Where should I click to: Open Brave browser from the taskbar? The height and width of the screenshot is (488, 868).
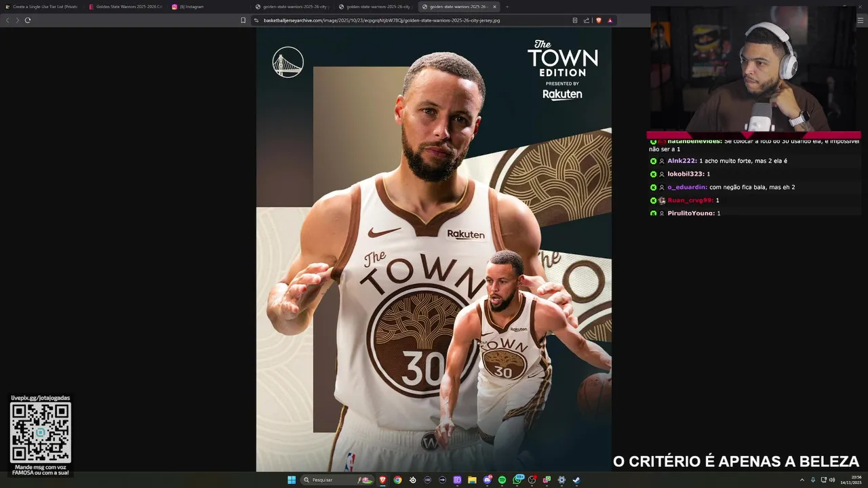pyautogui.click(x=382, y=480)
